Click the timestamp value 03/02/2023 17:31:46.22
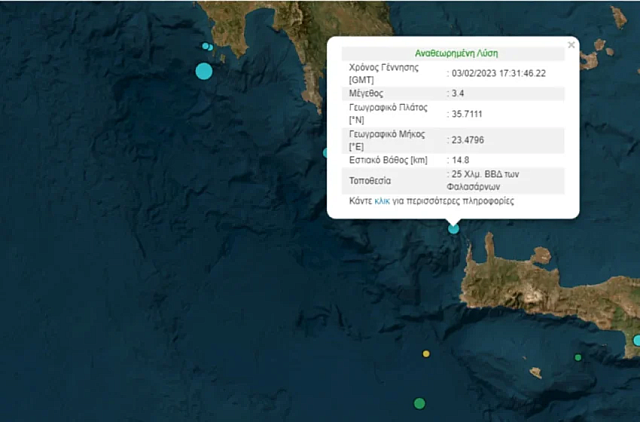This screenshot has width=640, height=422. pos(499,73)
